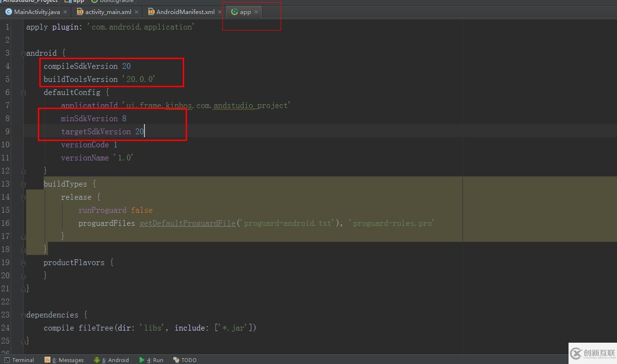Click the '20.0.0' build tools string
The height and width of the screenshot is (364, 617).
(139, 79)
